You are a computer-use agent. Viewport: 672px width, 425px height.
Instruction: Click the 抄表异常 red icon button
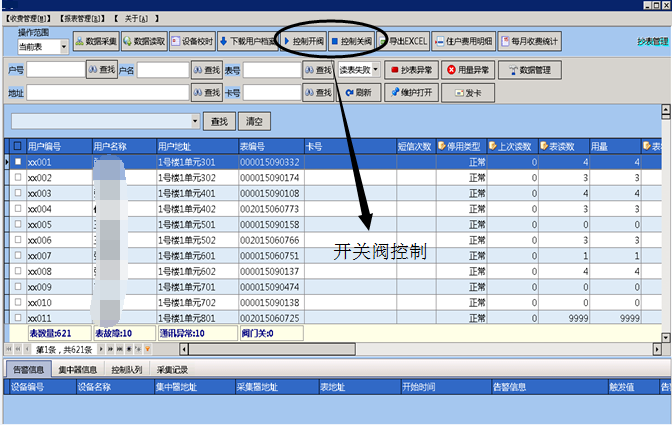(x=411, y=70)
